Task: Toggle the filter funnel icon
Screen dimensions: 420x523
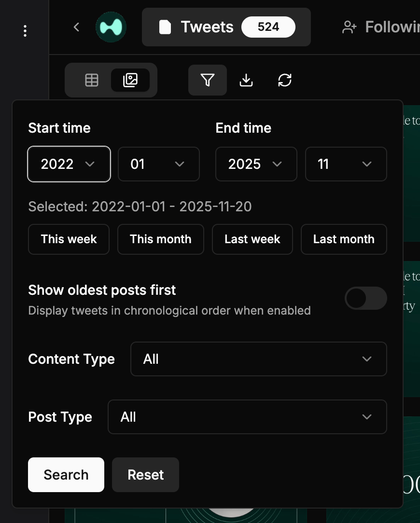Action: tap(208, 80)
